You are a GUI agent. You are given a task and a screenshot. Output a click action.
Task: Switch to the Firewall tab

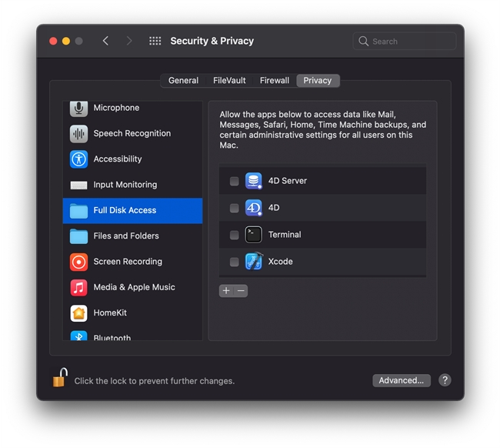275,81
